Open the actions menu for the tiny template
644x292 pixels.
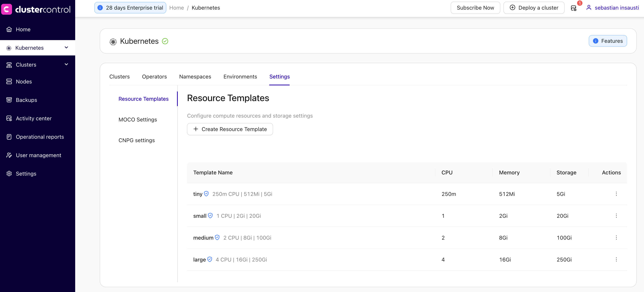(x=617, y=194)
